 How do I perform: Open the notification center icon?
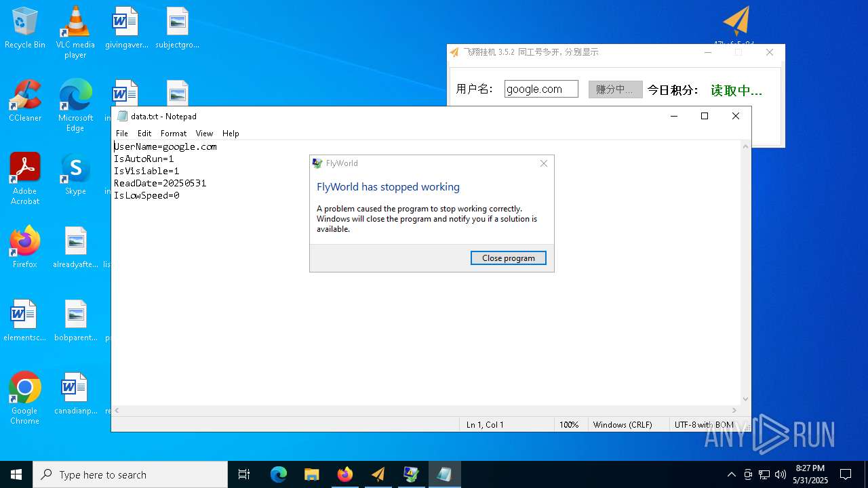846,474
